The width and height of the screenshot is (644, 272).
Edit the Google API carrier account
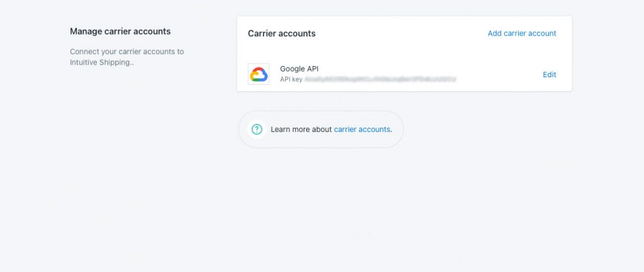[549, 75]
